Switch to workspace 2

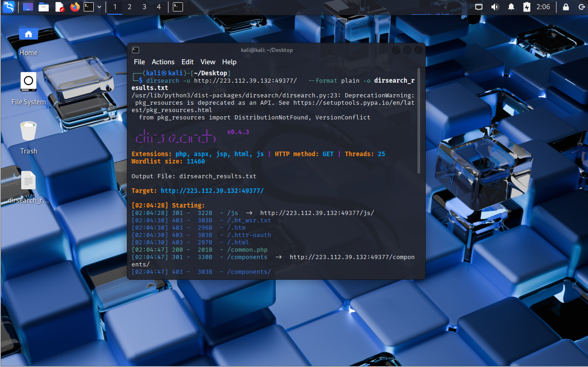[130, 7]
